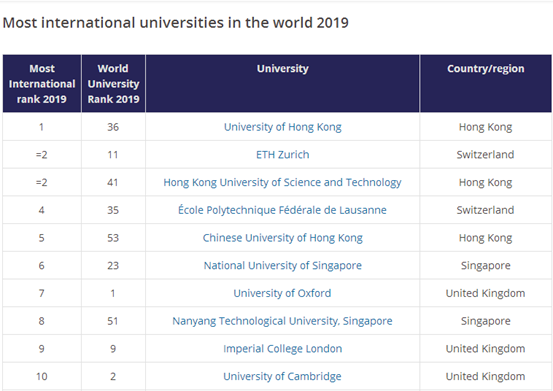The width and height of the screenshot is (553, 391).
Task: Select world rank cell '11'
Action: 113,154
